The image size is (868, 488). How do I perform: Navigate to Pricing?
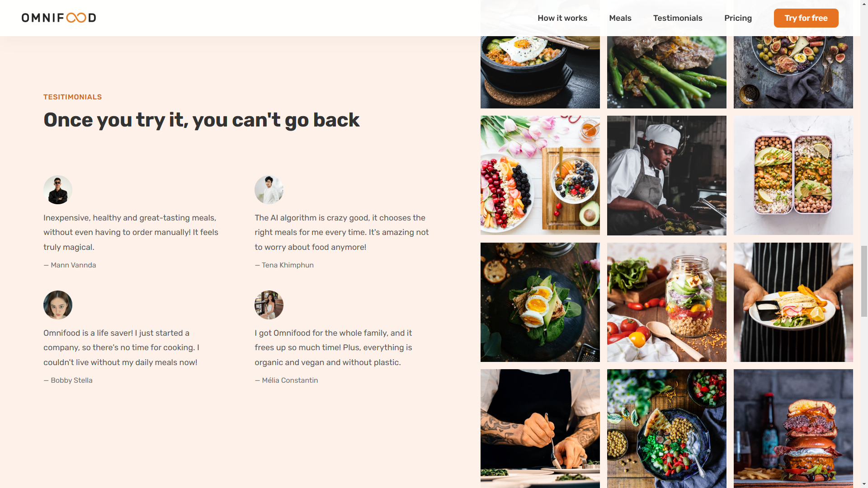[738, 18]
